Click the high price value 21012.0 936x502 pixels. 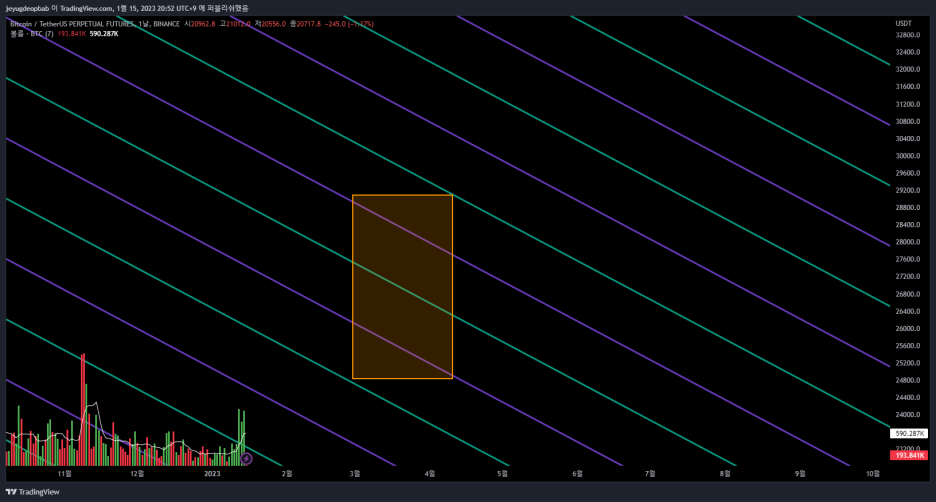point(238,24)
